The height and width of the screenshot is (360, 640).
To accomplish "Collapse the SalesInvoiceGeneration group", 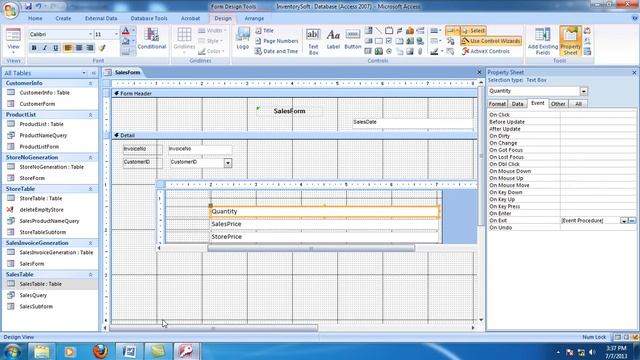I will coord(90,243).
